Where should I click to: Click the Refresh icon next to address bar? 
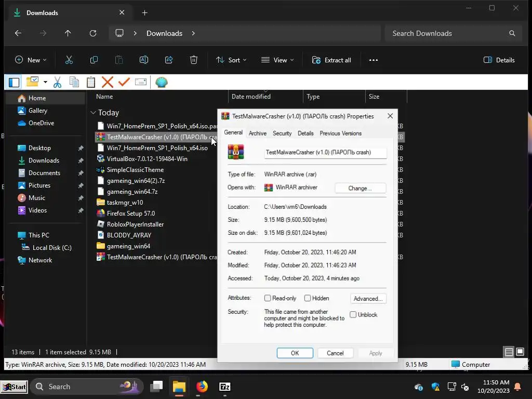click(92, 33)
